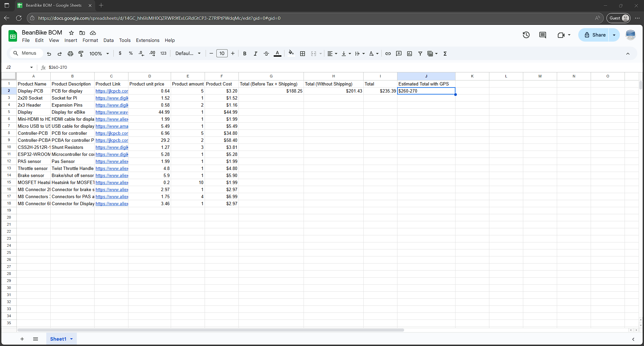Image resolution: width=644 pixels, height=346 pixels.
Task: Open the Extensions menu
Action: pos(148,40)
